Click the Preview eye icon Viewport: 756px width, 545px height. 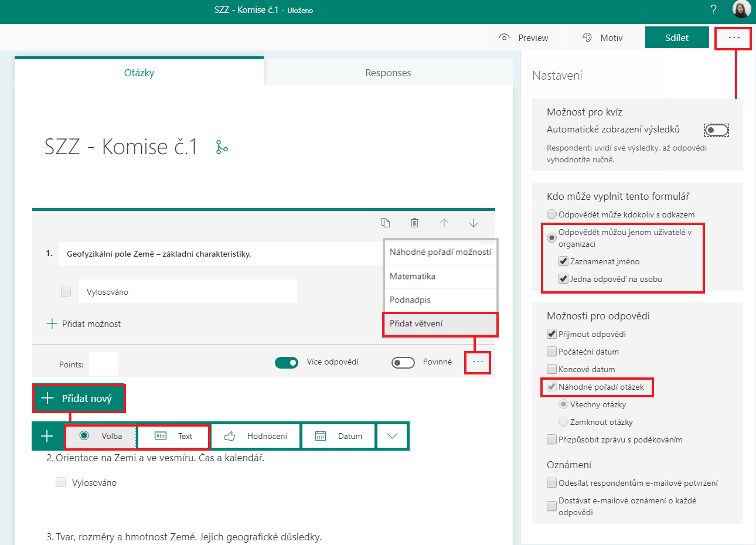point(504,38)
